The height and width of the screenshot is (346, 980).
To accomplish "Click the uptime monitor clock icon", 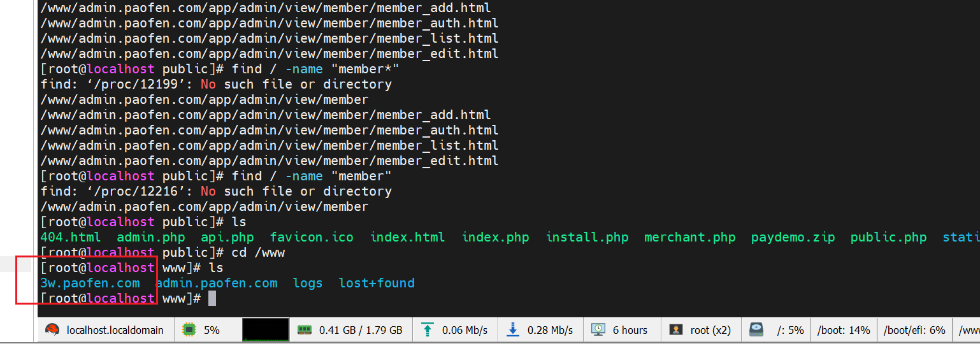I will (598, 330).
